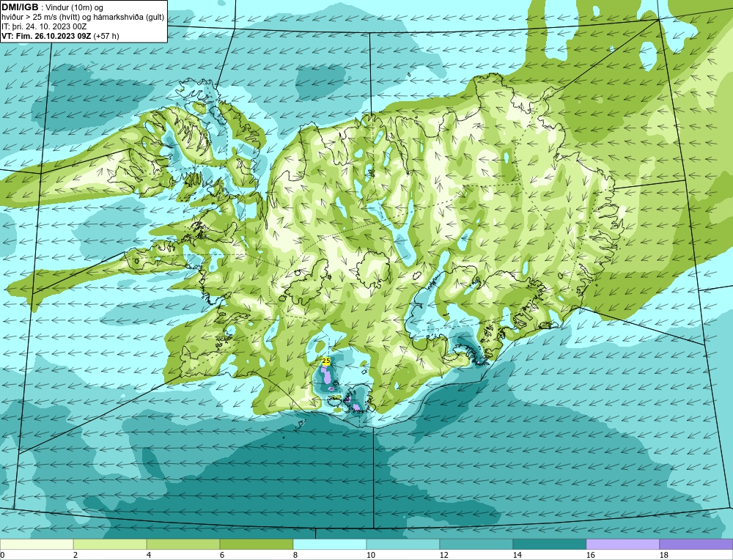Image resolution: width=733 pixels, height=560 pixels.
Task: Click the 8–10 m/s pale cyan swatch
Action: tap(330, 545)
